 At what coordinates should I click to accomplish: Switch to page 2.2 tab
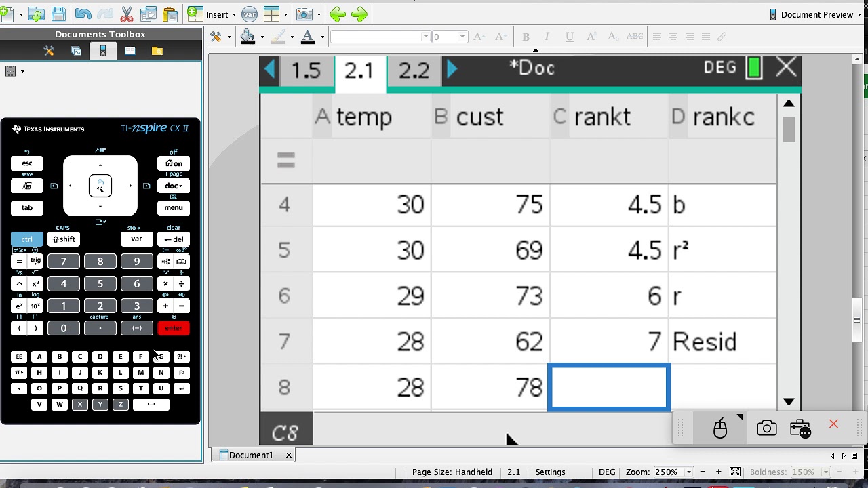[414, 70]
